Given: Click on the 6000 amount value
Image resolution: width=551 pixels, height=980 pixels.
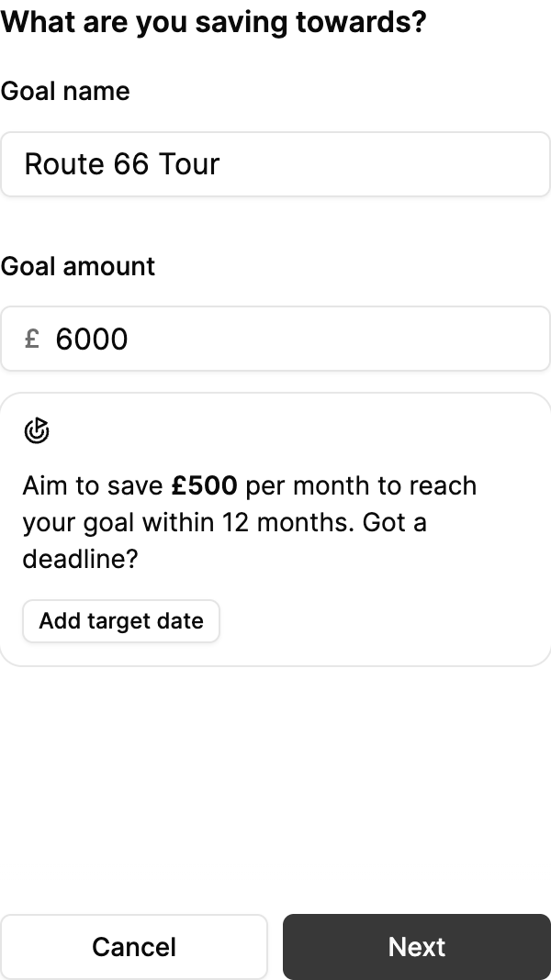Looking at the screenshot, I should click(92, 340).
